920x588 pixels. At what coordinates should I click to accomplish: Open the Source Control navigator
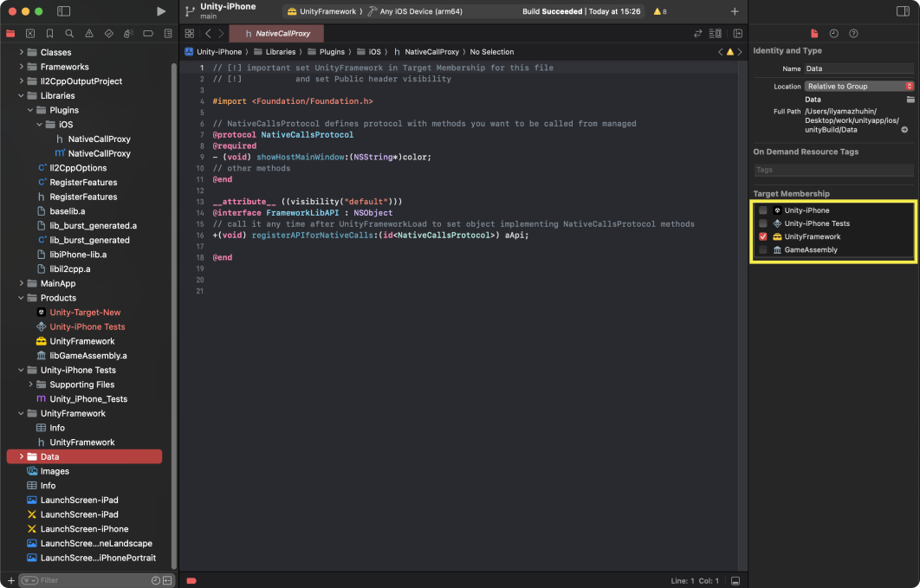(30, 34)
